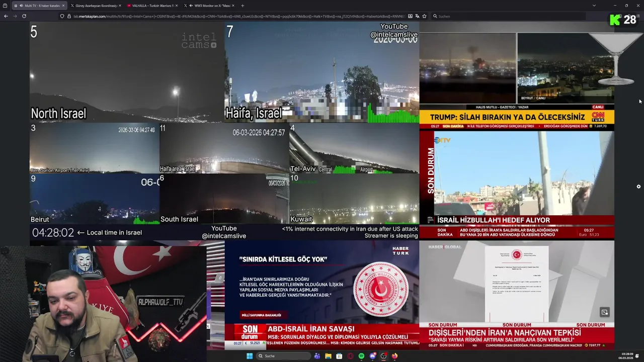Open the tracking protection shield icon
Image resolution: width=644 pixels, height=362 pixels.
point(62,16)
